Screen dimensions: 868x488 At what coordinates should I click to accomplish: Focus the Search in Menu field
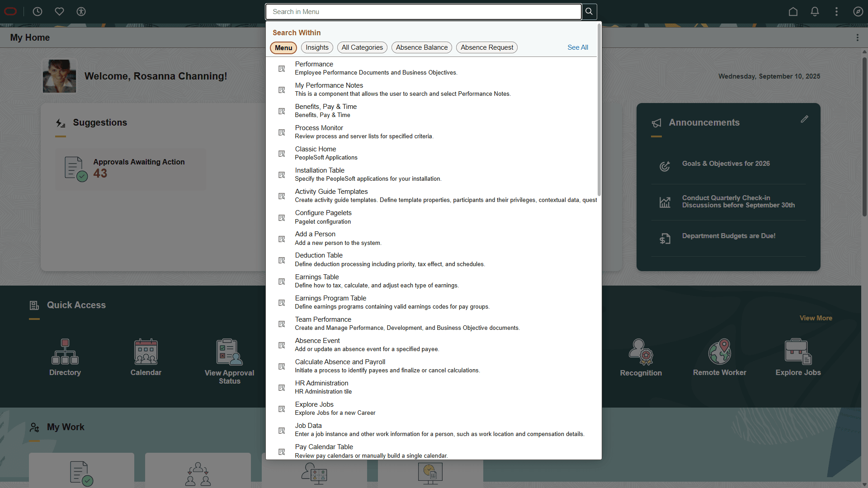coord(423,12)
